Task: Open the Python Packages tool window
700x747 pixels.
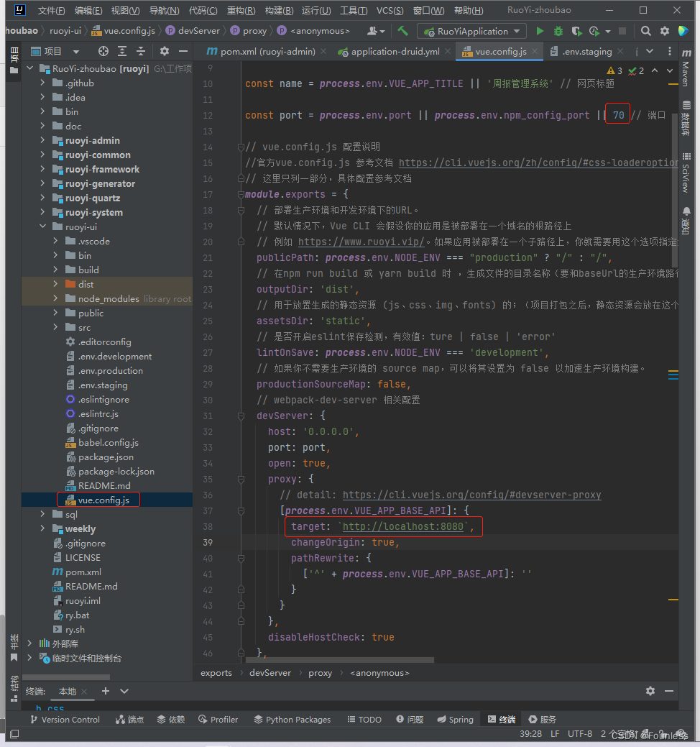Action: (x=293, y=720)
